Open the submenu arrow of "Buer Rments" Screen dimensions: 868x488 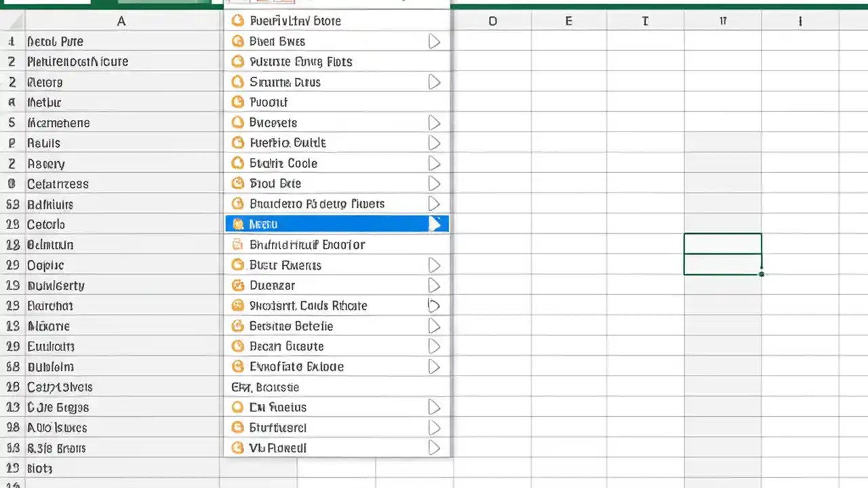[x=434, y=265]
